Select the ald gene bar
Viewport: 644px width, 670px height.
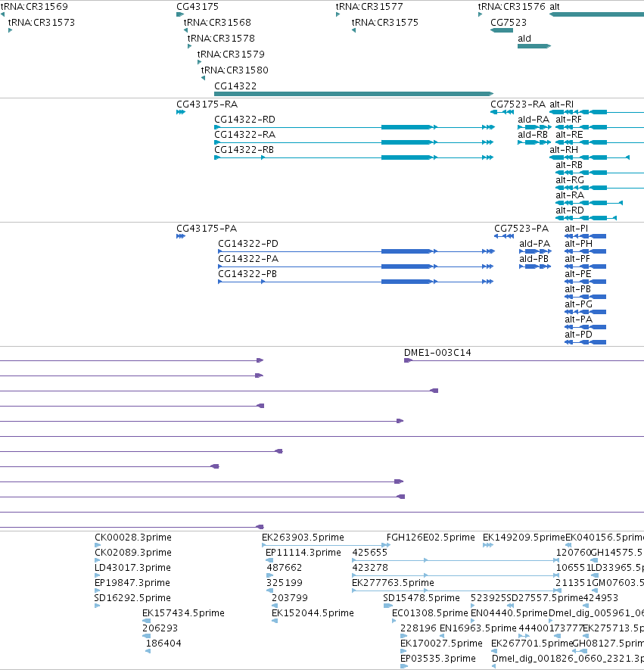coord(534,46)
